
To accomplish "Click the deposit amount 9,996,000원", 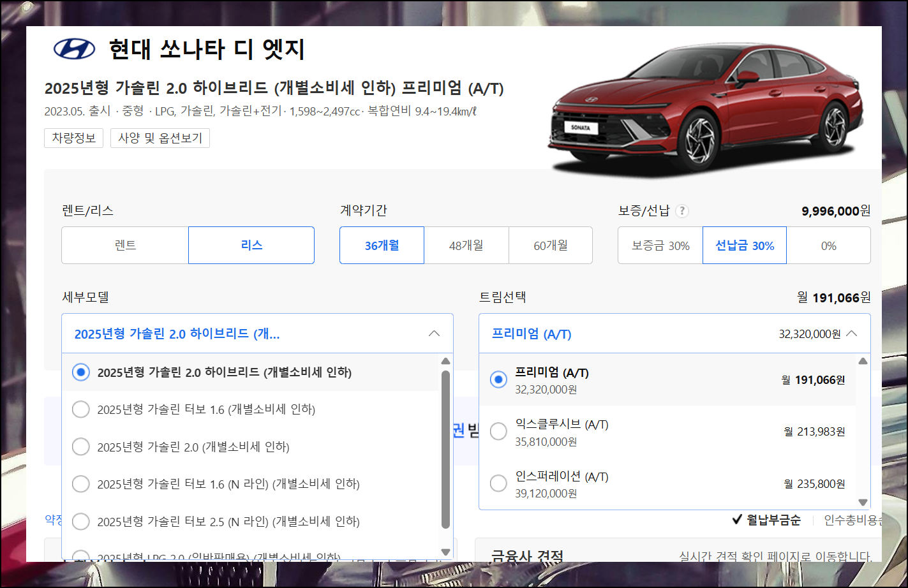I will tap(836, 211).
